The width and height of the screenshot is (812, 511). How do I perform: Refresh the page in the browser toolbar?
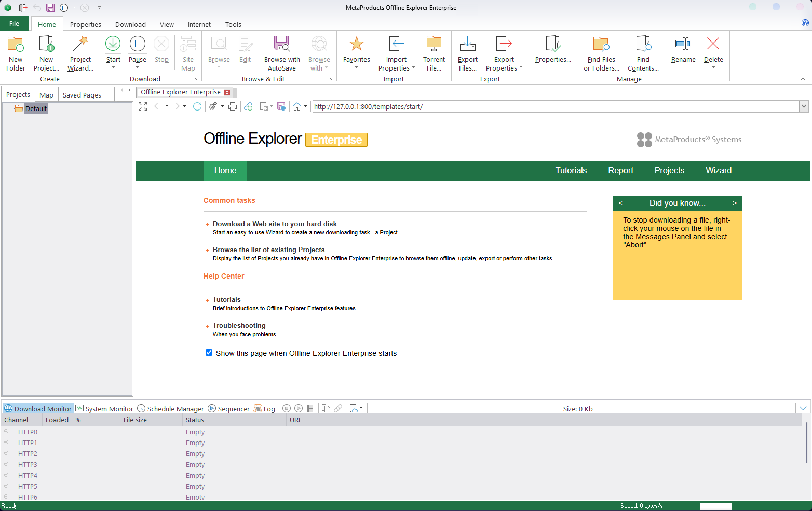[197, 106]
